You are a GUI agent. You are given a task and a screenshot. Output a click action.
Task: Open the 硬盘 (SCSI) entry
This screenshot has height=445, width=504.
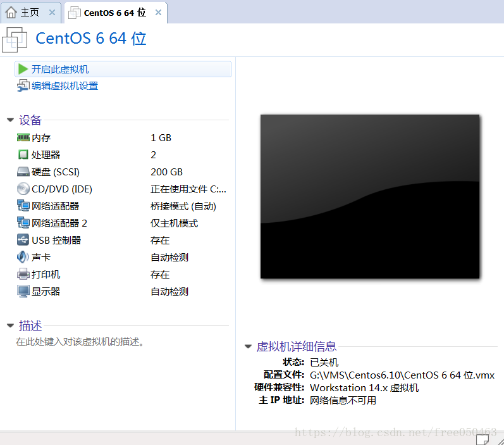pyautogui.click(x=55, y=172)
